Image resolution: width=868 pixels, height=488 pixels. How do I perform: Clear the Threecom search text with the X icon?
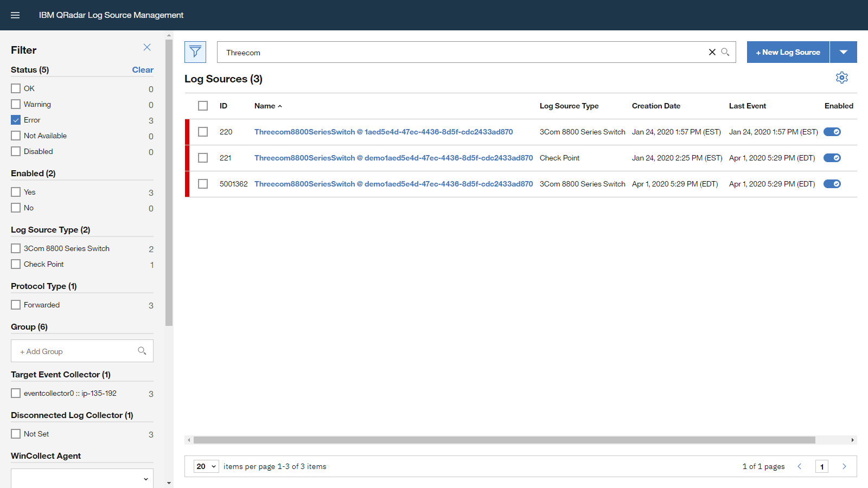[712, 52]
